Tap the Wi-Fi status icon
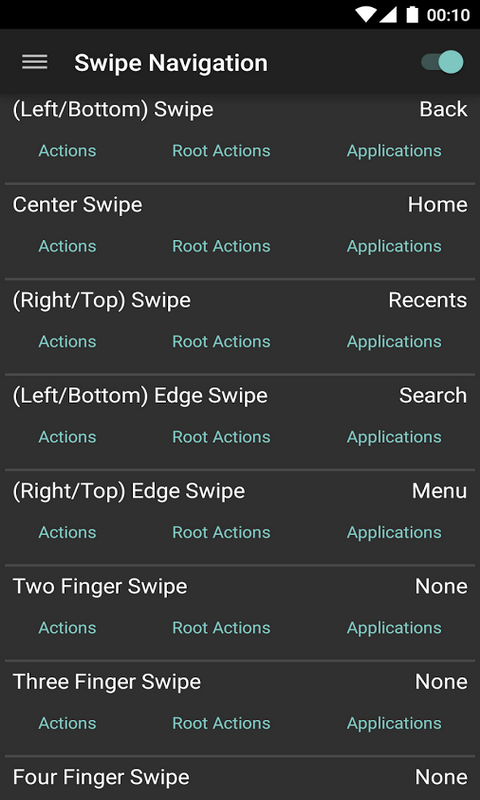Screen dimensions: 480x800 point(365,14)
